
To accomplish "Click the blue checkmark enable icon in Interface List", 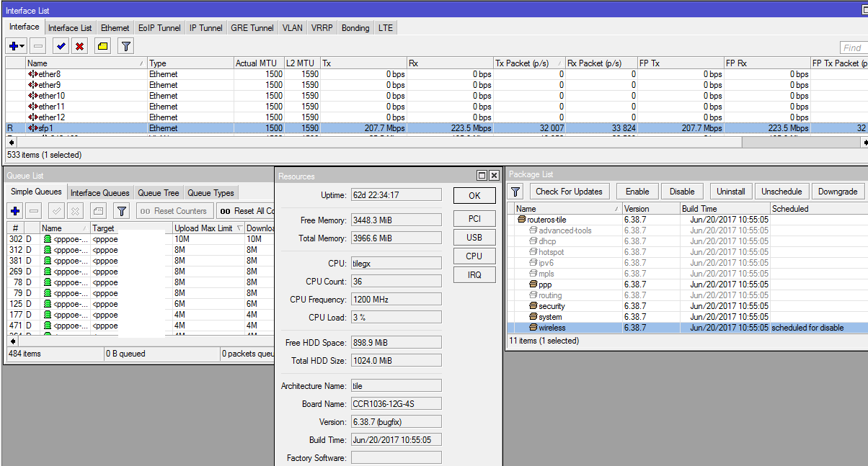I will (61, 46).
